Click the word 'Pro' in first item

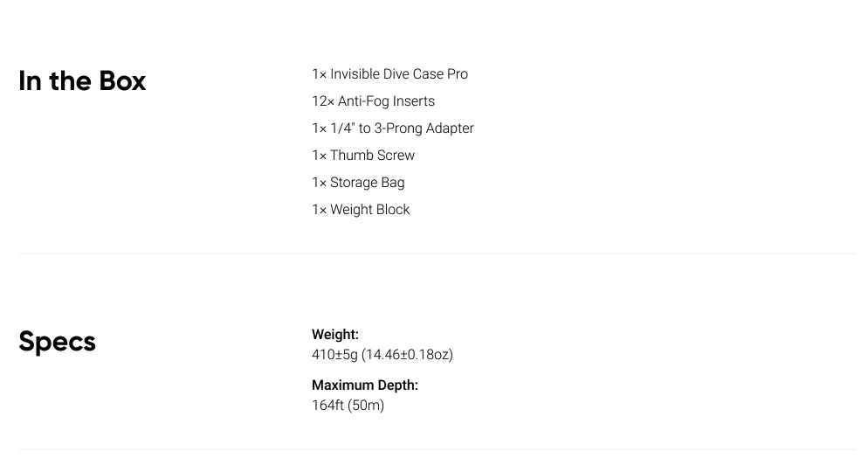click(x=458, y=74)
